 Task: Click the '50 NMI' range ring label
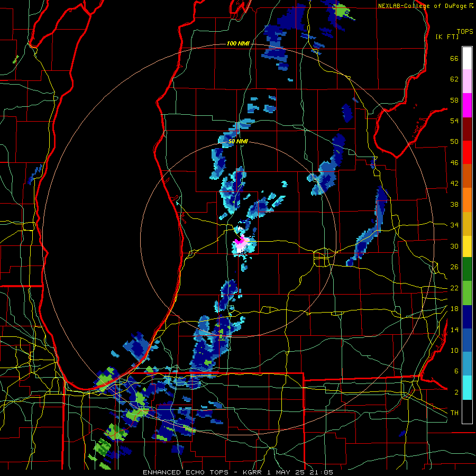(238, 142)
